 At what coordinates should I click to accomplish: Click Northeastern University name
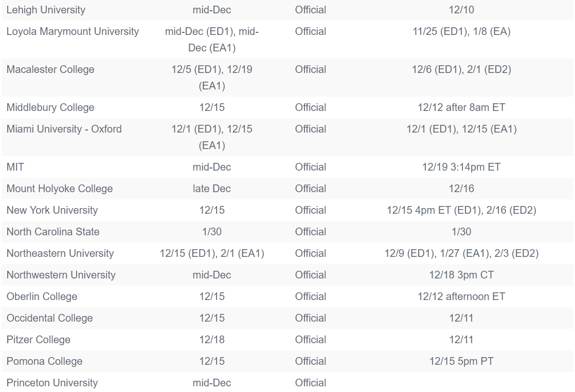point(60,253)
